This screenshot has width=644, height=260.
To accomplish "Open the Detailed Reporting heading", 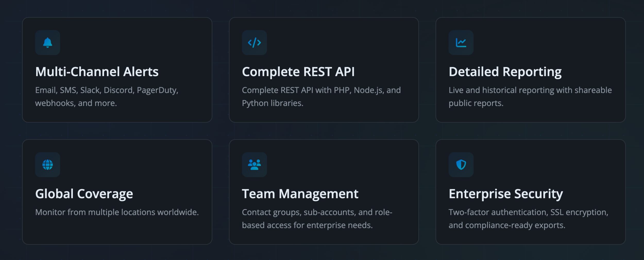I will [505, 72].
